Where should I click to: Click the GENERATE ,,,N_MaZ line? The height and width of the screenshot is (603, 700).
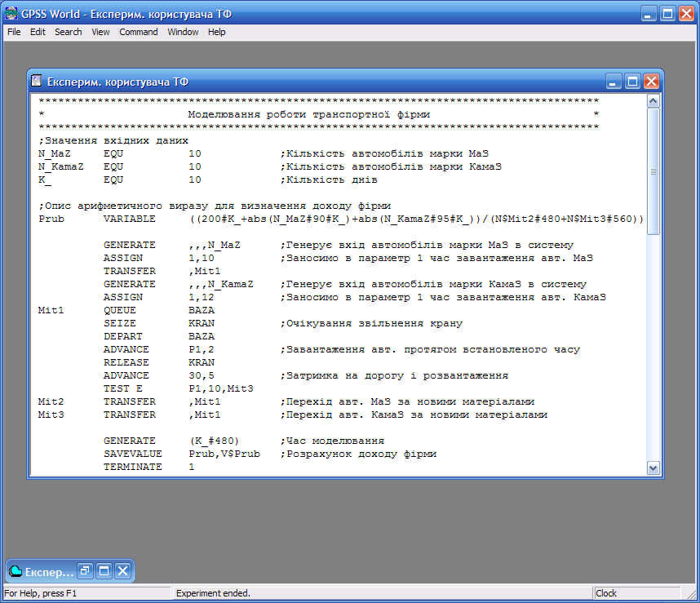tap(339, 245)
